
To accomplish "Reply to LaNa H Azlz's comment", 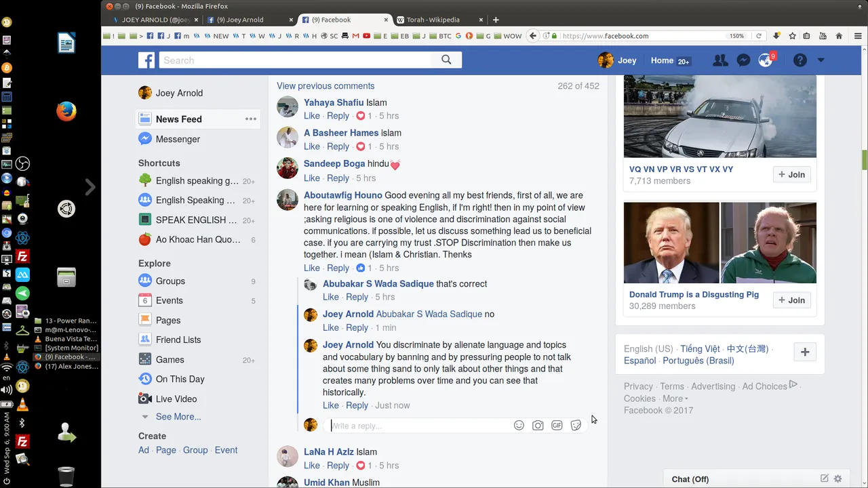I will pos(338,466).
